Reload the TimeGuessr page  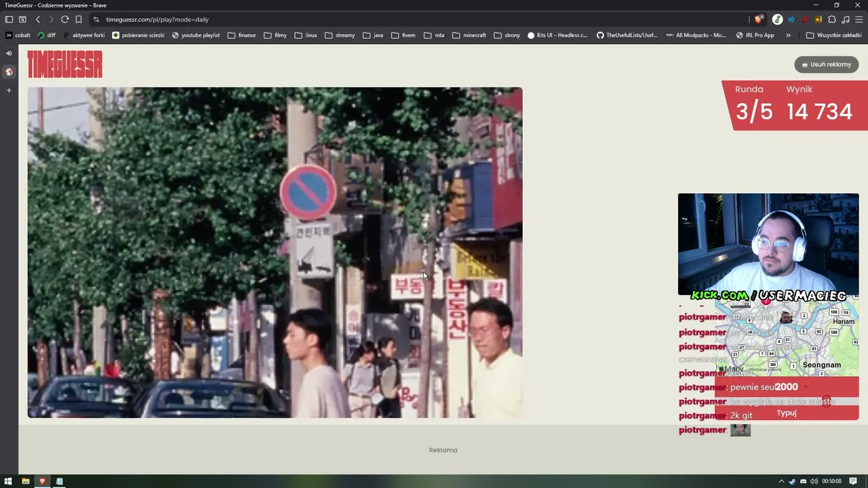point(64,20)
